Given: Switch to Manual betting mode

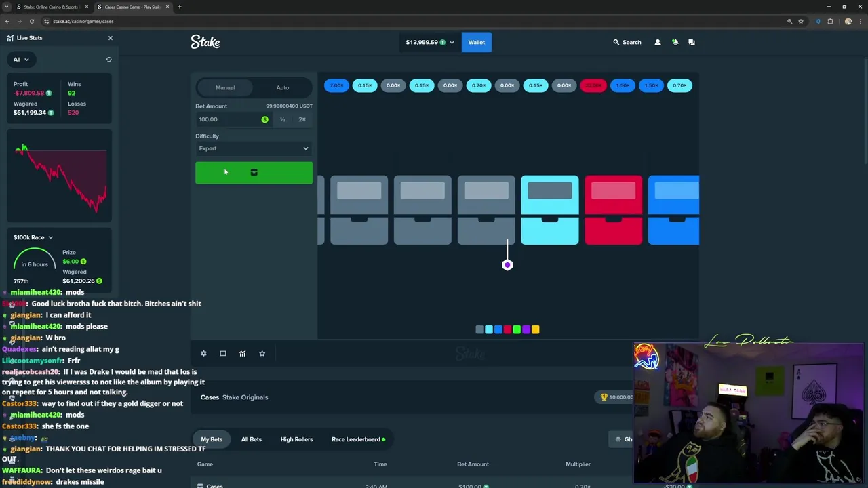Looking at the screenshot, I should [225, 87].
